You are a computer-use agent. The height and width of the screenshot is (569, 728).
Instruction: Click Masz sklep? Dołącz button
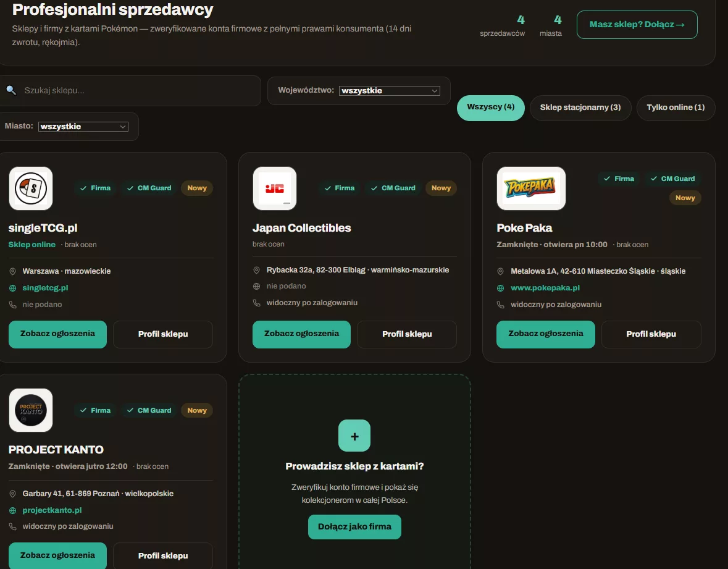[637, 25]
